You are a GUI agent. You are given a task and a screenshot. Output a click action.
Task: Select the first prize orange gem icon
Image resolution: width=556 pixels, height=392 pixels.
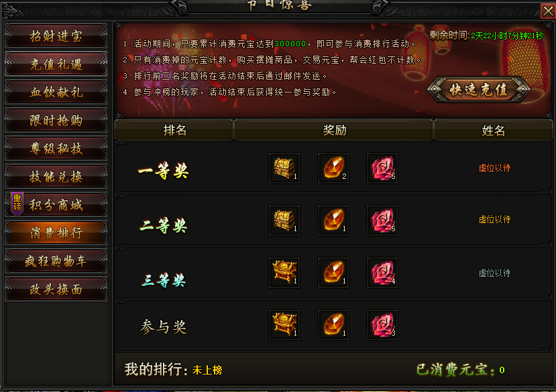coord(333,168)
